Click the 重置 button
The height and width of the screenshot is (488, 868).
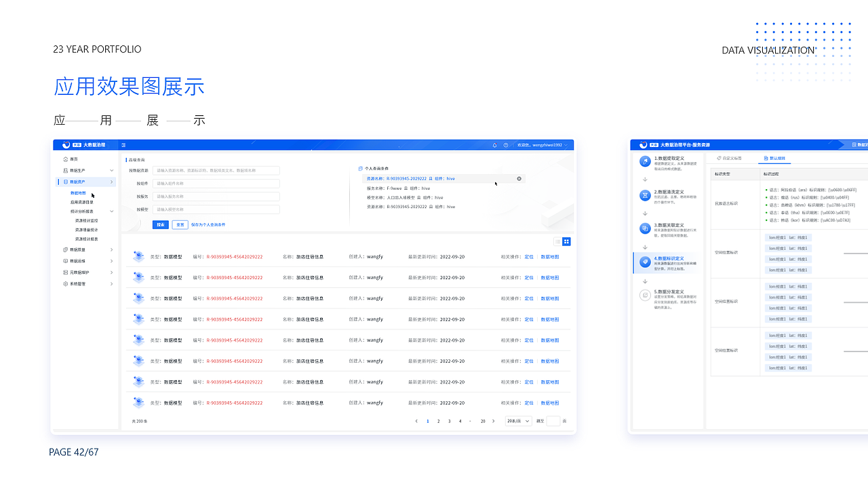click(x=180, y=224)
